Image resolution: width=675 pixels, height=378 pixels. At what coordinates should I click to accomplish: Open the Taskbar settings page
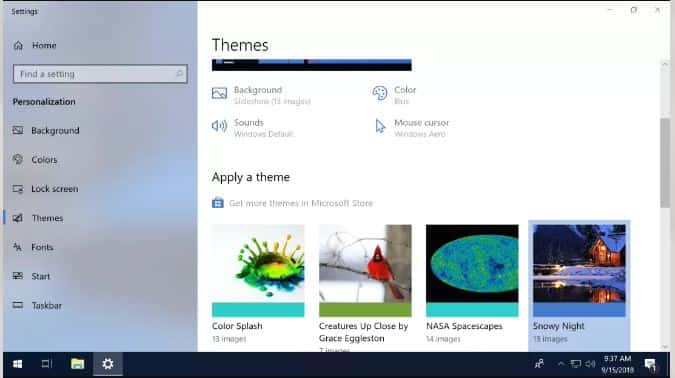46,306
